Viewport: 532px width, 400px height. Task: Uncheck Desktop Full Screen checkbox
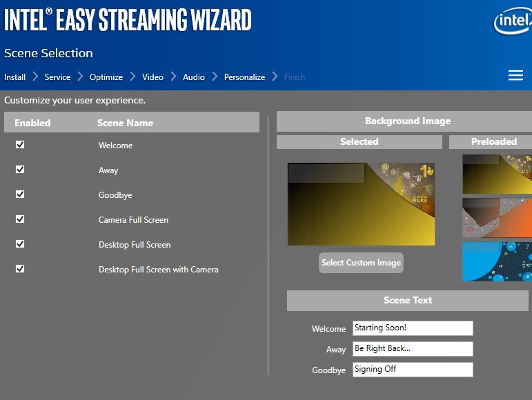20,244
